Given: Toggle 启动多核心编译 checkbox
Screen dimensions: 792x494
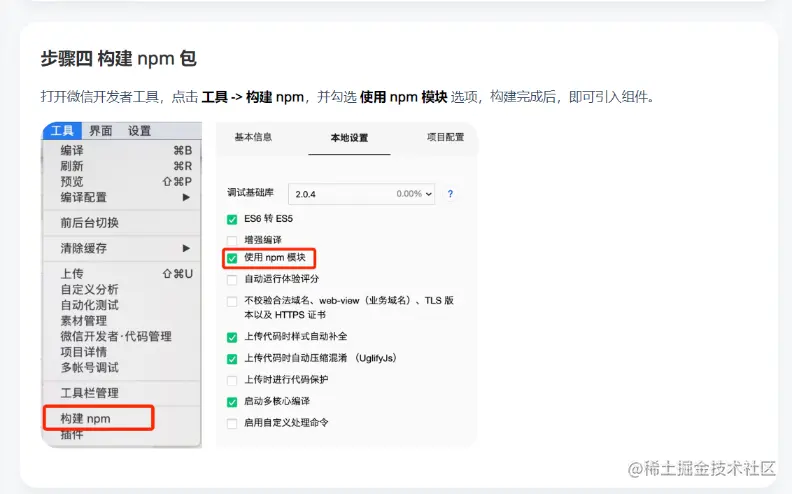Looking at the screenshot, I should pyautogui.click(x=232, y=402).
